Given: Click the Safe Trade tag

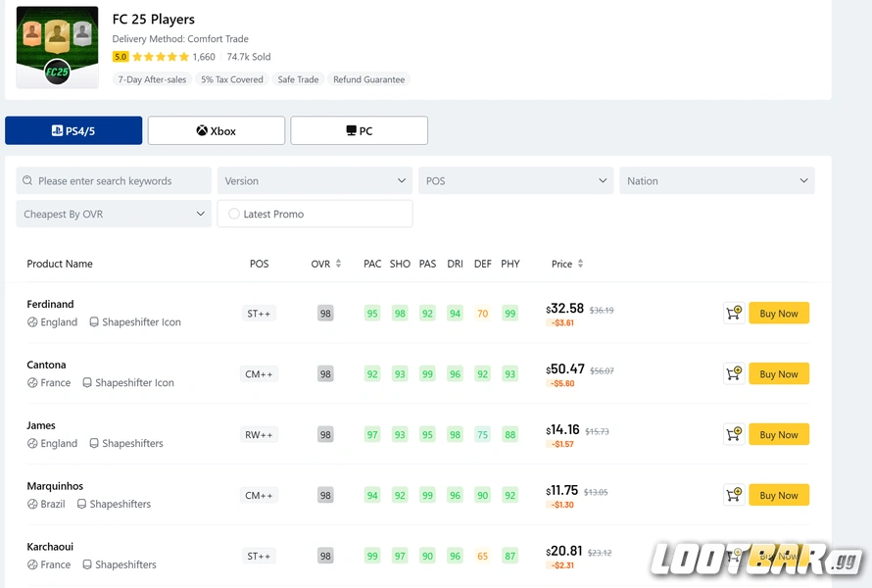Looking at the screenshot, I should point(298,79).
